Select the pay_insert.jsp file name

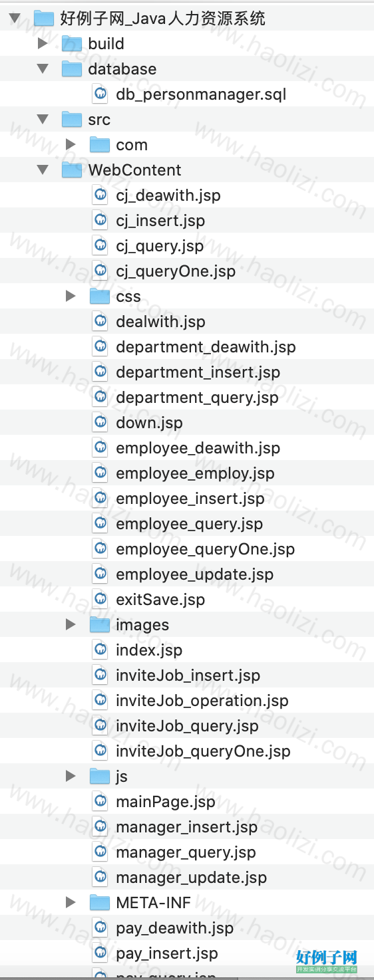click(167, 954)
